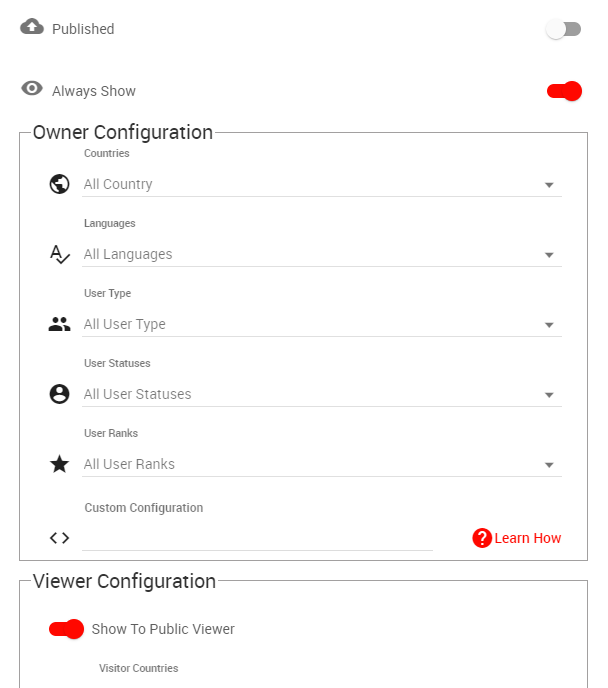Expand the All Languages dropdown arrow
The width and height of the screenshot is (608, 688).
point(549,255)
